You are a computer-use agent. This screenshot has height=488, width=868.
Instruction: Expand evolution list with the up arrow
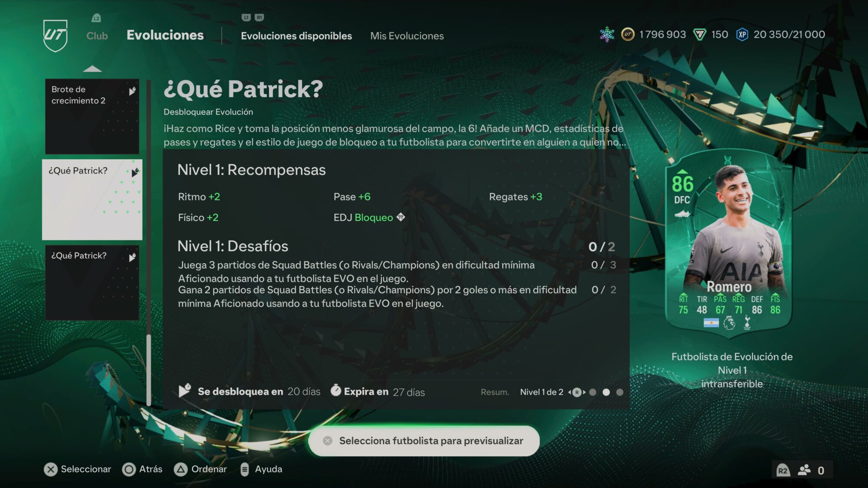tap(92, 69)
